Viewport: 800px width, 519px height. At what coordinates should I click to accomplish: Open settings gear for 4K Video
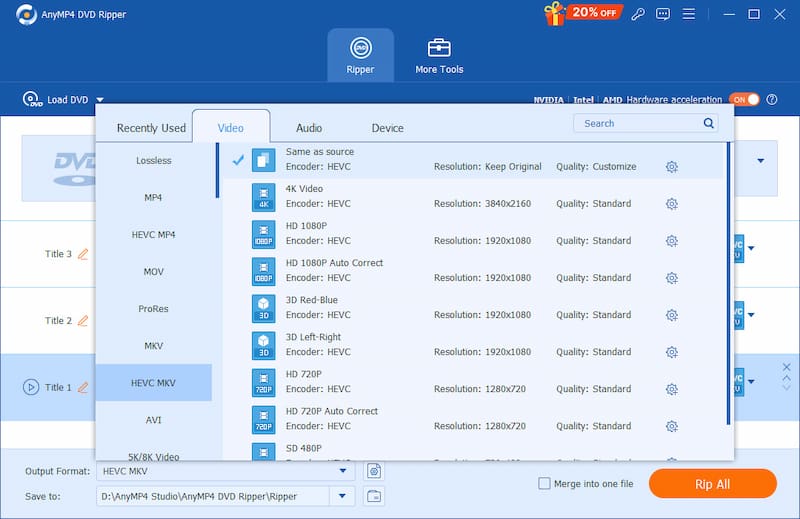671,204
